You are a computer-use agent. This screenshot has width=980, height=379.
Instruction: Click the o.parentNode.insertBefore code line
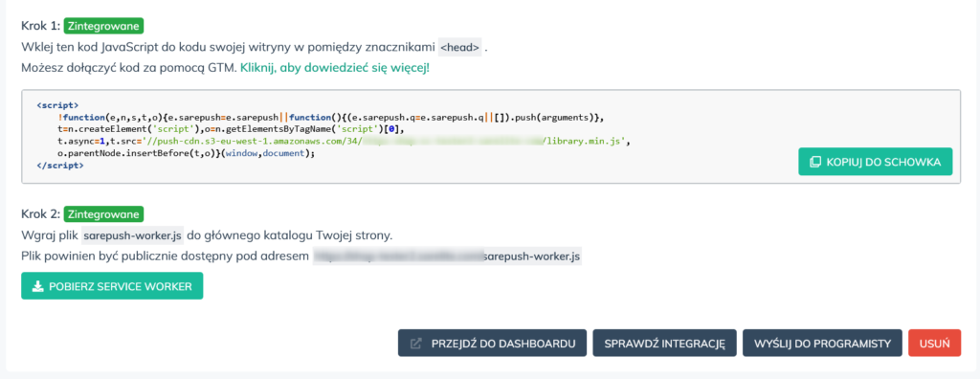tap(187, 153)
